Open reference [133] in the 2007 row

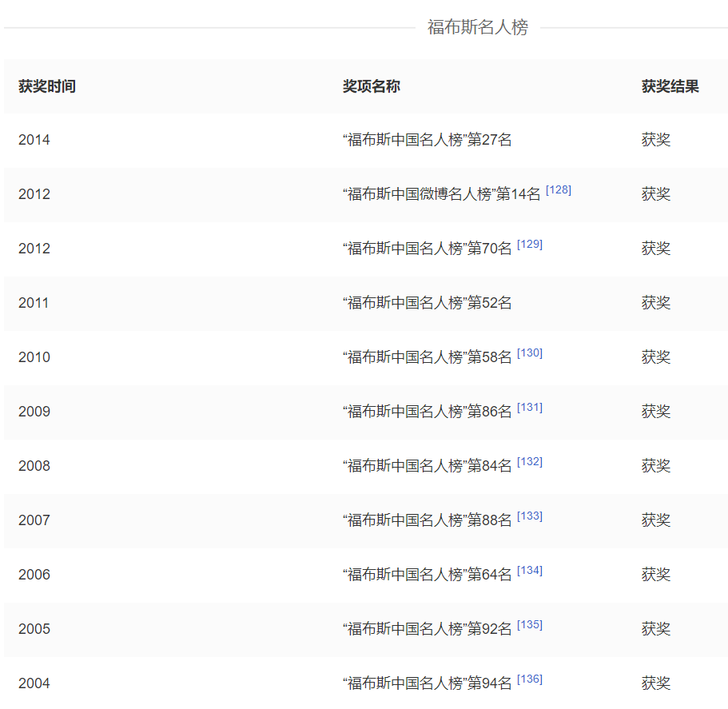point(529,516)
